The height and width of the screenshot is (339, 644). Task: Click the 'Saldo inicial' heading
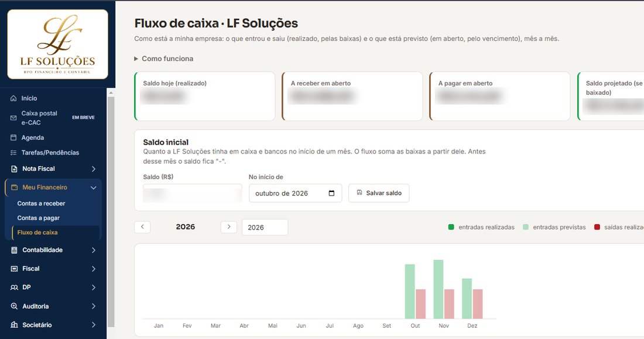tap(166, 142)
